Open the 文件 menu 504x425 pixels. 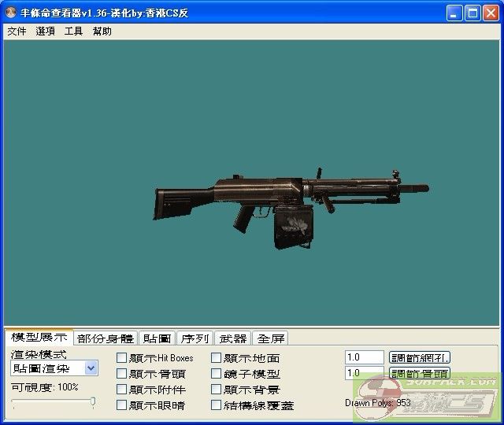pyautogui.click(x=17, y=31)
